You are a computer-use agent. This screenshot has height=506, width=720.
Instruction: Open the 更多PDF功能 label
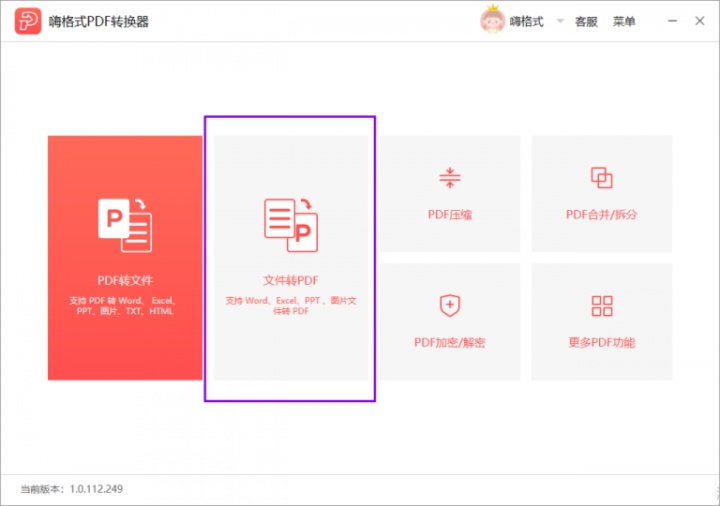pyautogui.click(x=602, y=343)
